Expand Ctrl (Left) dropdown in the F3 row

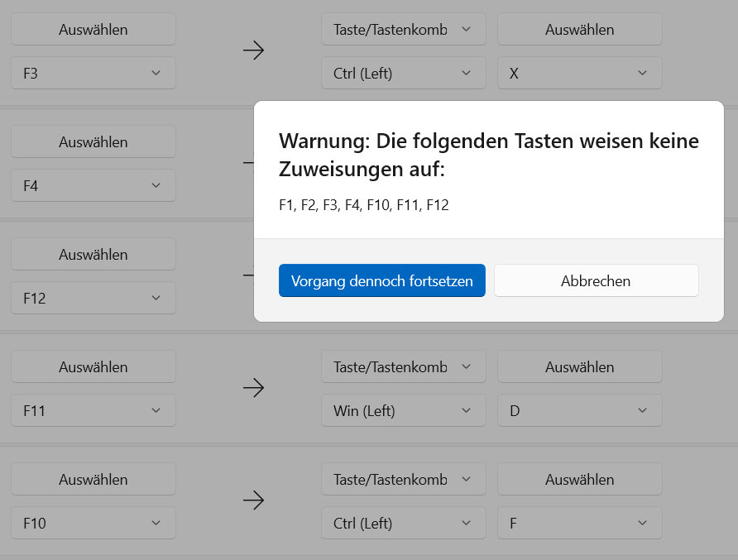[x=403, y=73]
